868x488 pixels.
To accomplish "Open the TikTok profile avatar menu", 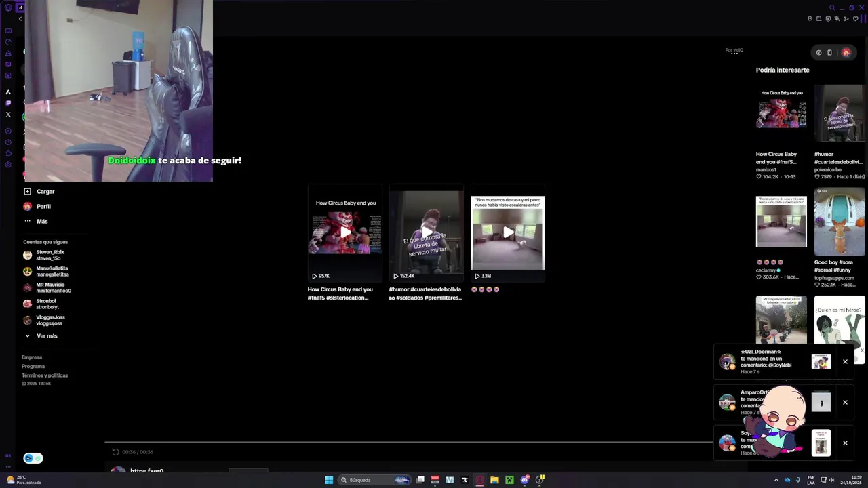I will (x=846, y=52).
